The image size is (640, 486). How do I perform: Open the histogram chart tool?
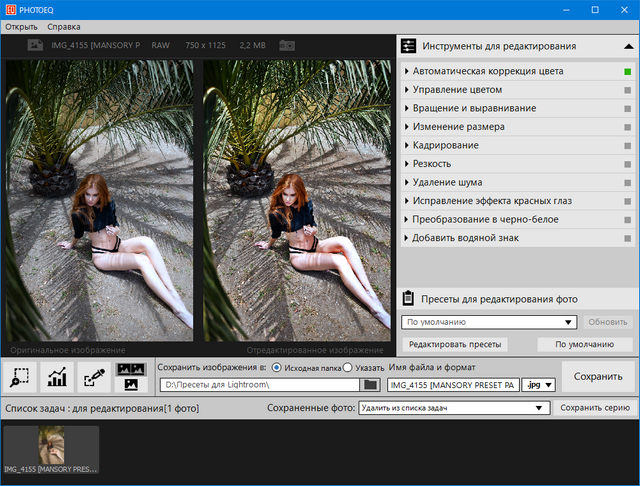click(58, 377)
